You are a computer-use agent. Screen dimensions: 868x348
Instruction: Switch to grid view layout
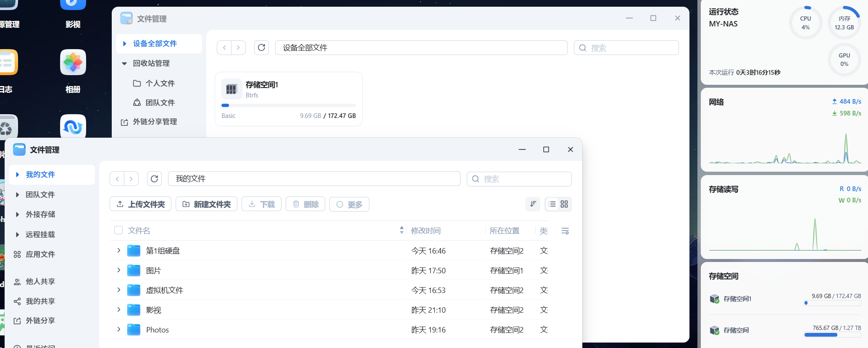pyautogui.click(x=564, y=204)
